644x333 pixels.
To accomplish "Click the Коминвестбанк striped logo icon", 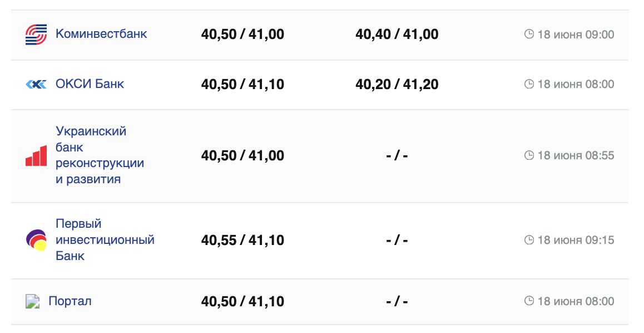I will 36,35.
